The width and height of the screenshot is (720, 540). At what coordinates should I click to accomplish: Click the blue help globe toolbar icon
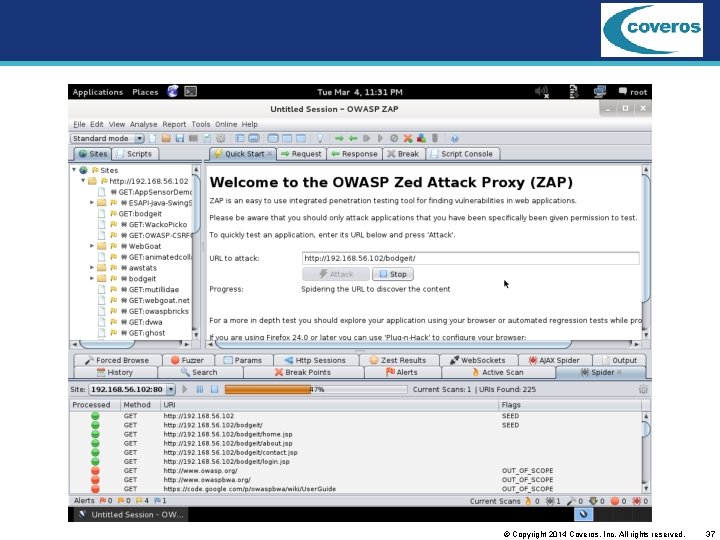[x=455, y=138]
